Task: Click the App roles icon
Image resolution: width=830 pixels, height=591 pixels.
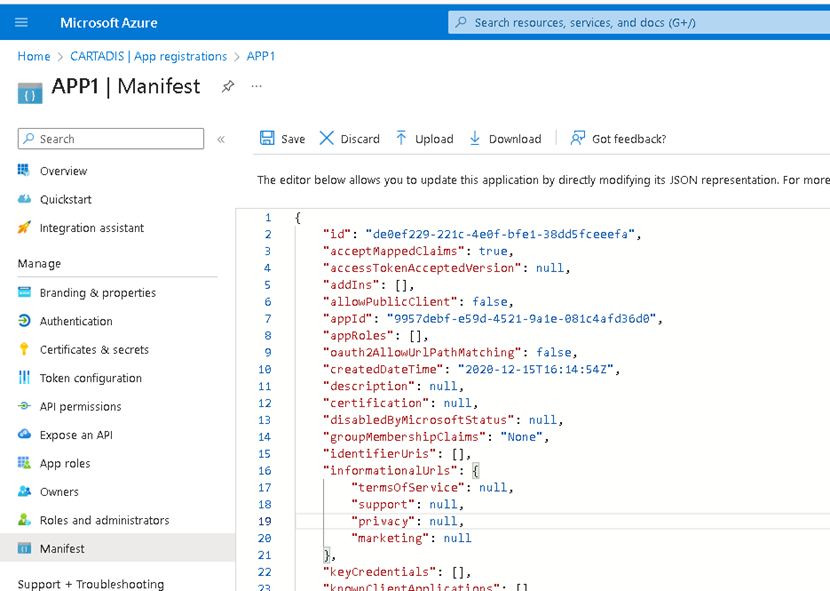Action: [24, 463]
